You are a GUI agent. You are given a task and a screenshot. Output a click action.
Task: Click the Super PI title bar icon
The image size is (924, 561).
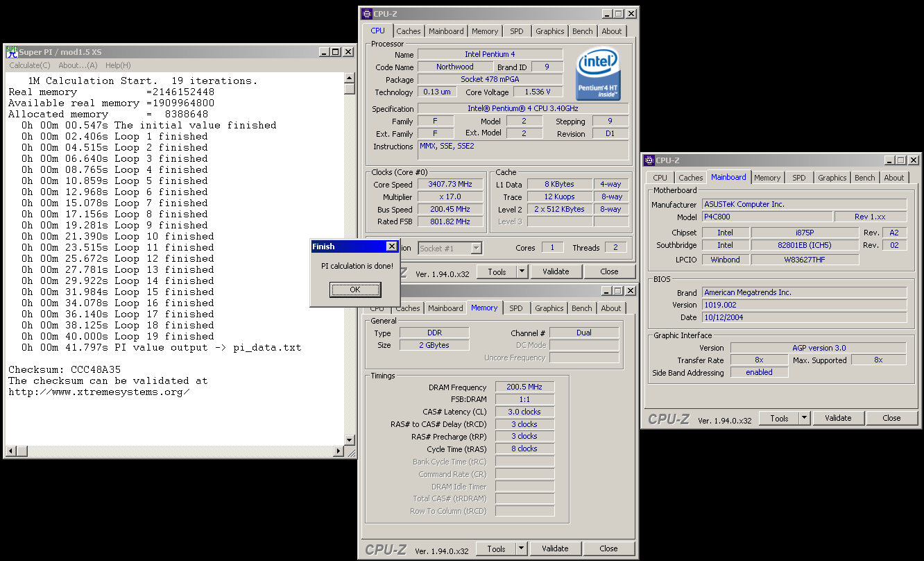click(x=12, y=52)
